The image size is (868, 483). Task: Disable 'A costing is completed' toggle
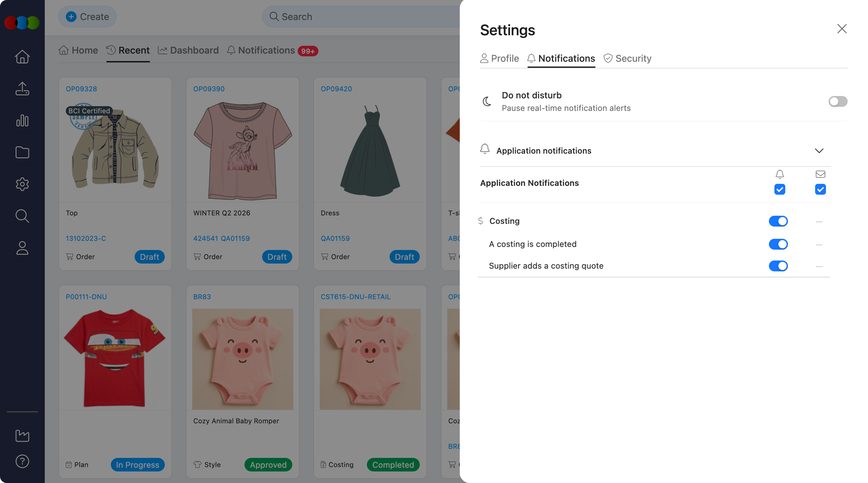[778, 244]
